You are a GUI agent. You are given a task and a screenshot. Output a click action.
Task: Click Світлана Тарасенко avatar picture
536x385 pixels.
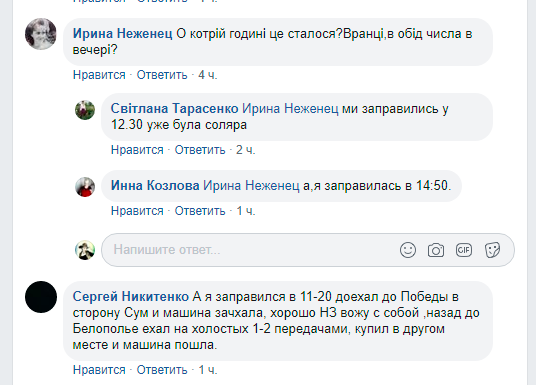85,110
